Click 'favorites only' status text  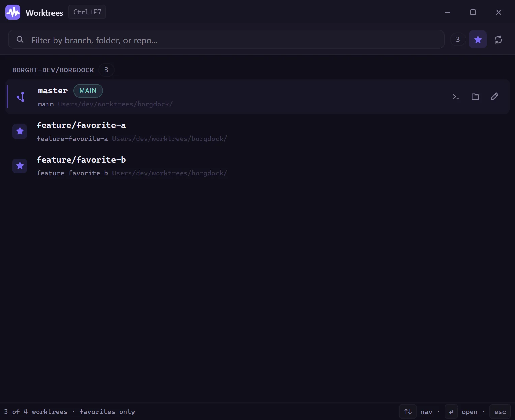click(x=107, y=412)
